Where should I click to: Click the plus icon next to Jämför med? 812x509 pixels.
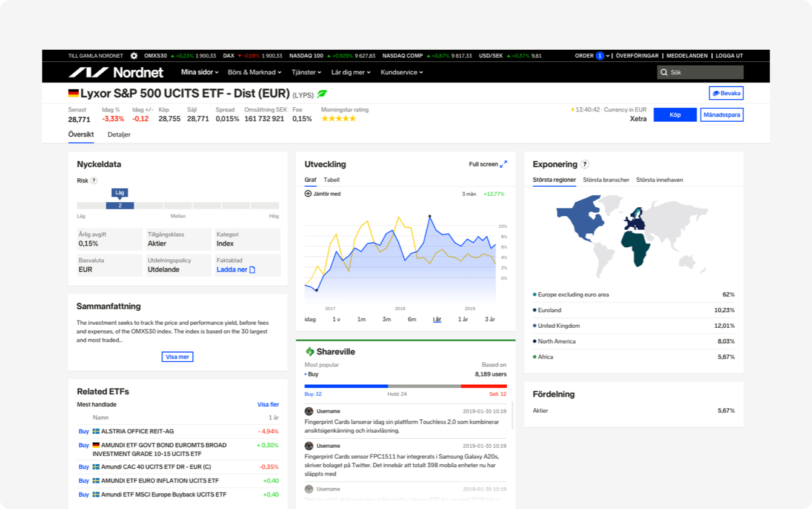click(308, 194)
